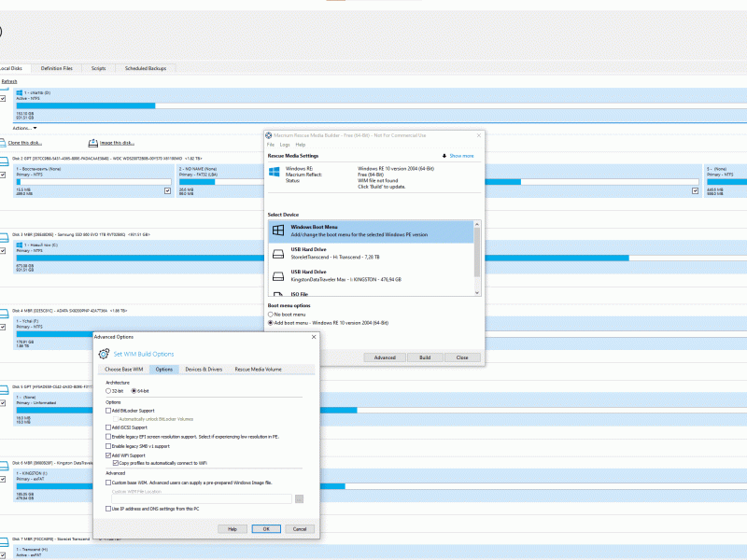Image resolution: width=747 pixels, height=560 pixels.
Task: Click the Disk 4 ADATA drive icon
Action: coord(4,314)
